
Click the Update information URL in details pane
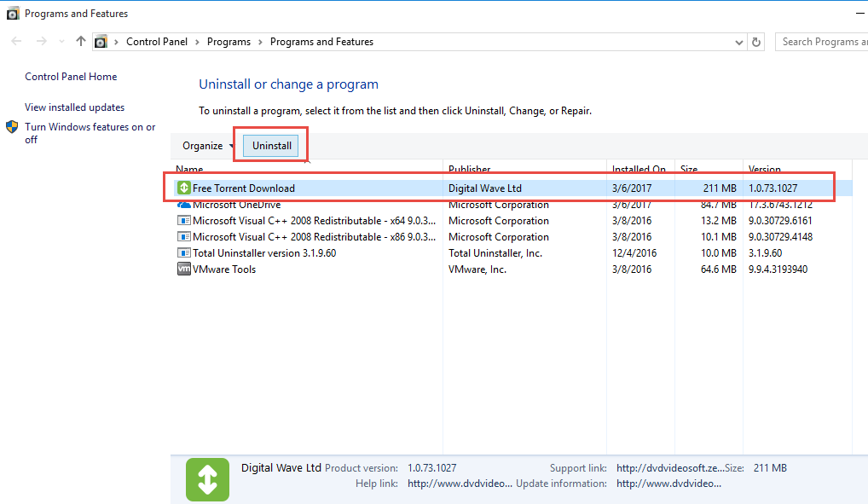[x=668, y=484]
